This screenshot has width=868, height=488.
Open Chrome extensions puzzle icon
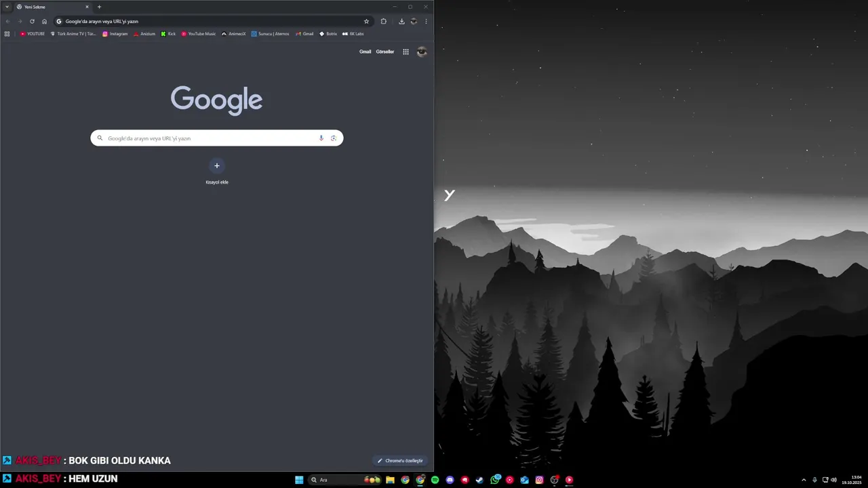click(383, 21)
